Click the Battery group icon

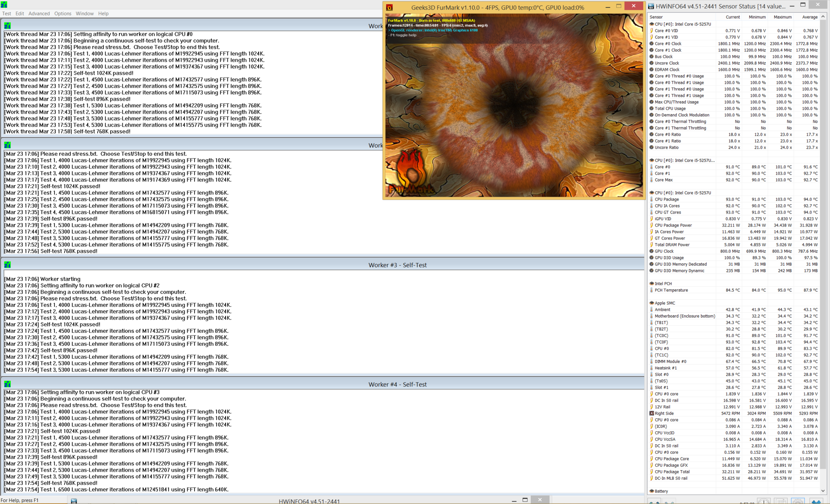click(x=651, y=491)
